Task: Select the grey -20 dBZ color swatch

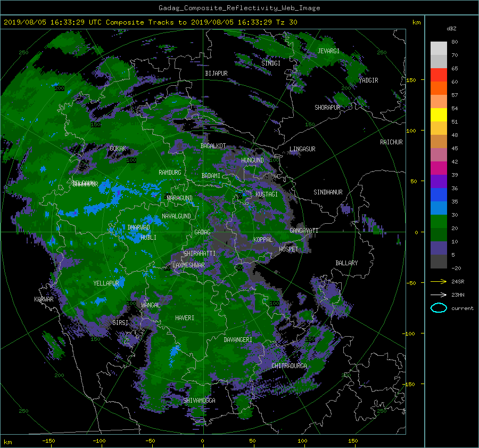Action: click(439, 262)
